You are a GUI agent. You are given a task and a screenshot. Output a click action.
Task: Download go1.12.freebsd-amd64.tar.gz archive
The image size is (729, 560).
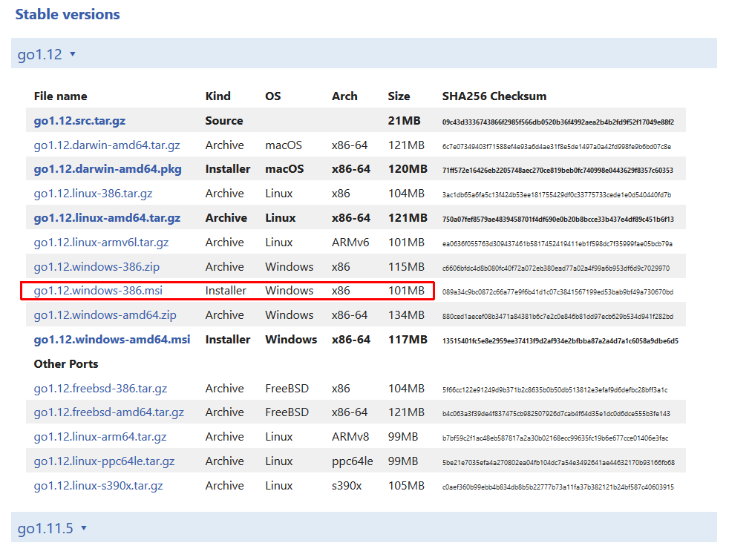tap(109, 412)
